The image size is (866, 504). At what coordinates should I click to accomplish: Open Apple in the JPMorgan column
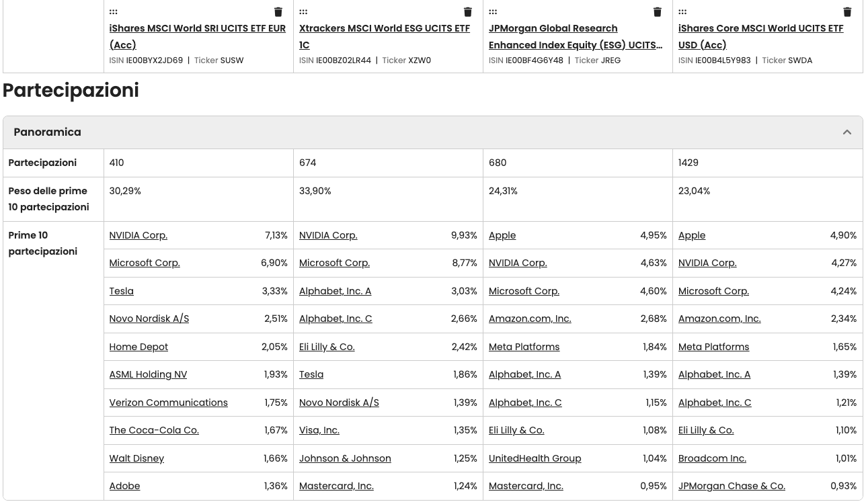[x=502, y=235]
